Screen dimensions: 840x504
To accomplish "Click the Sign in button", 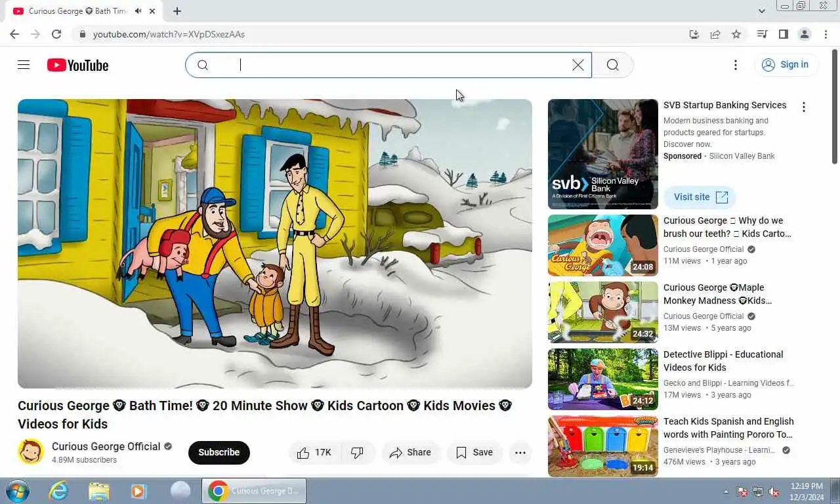I will pyautogui.click(x=786, y=64).
